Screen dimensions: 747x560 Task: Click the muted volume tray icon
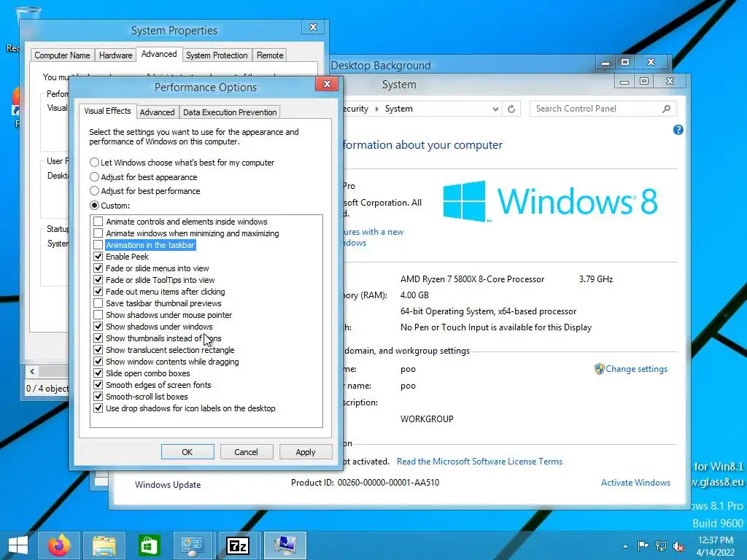point(678,546)
